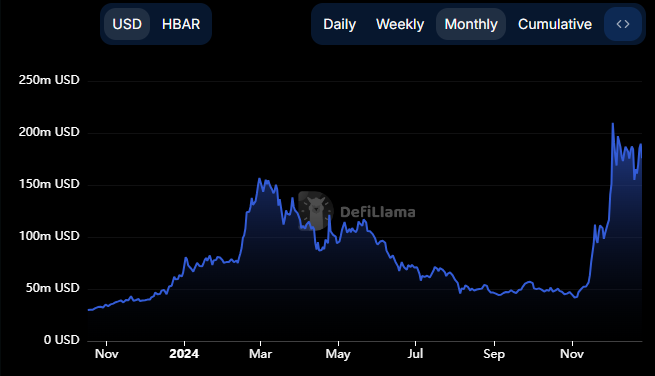Select the Monthly interval
This screenshot has height=376, width=655.
pos(471,24)
